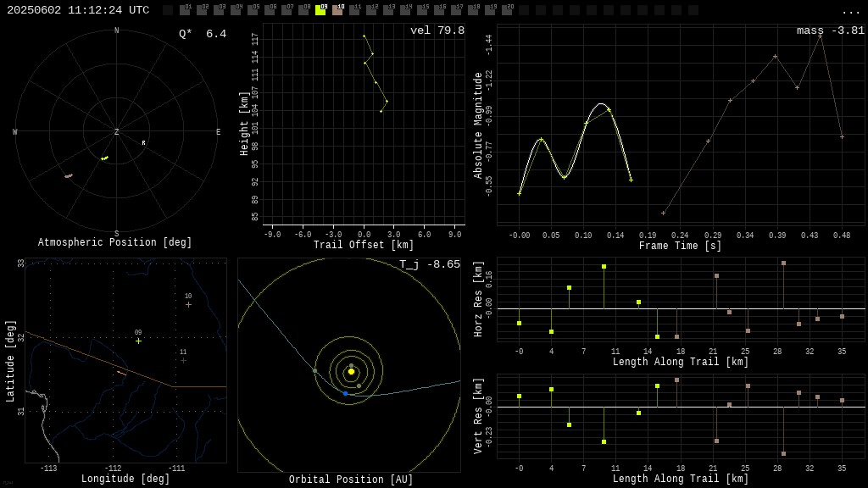Select station box 01 in top strip

click(x=185, y=10)
